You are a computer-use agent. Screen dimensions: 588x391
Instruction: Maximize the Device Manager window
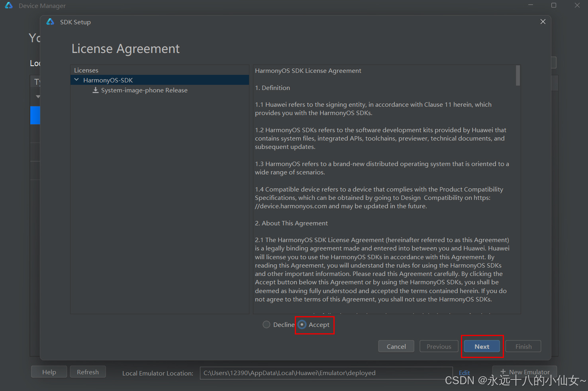(554, 5)
